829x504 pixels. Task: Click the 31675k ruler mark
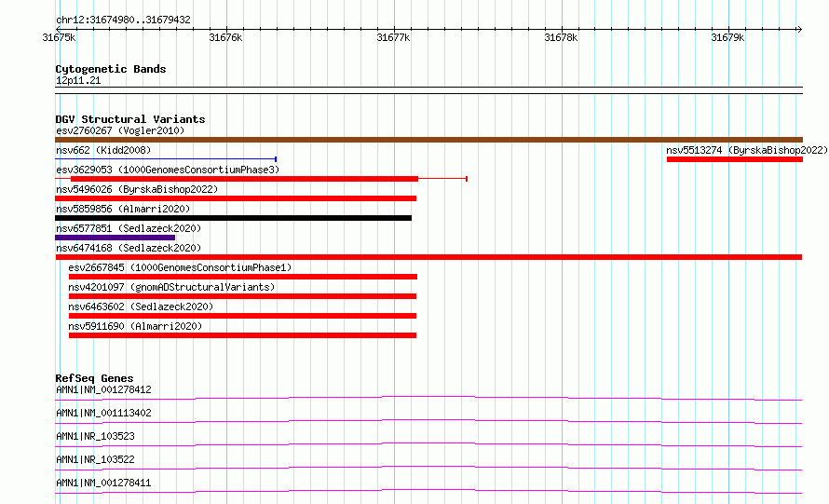coord(59,37)
